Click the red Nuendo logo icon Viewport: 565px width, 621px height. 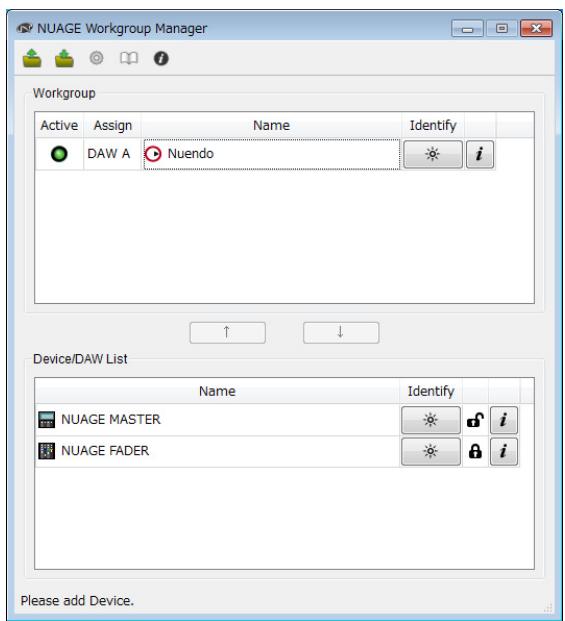coord(153,154)
